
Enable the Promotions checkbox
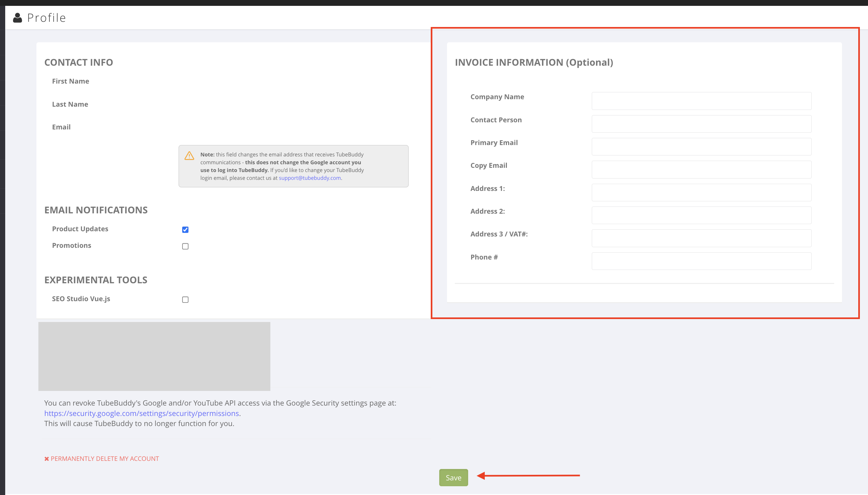185,247
